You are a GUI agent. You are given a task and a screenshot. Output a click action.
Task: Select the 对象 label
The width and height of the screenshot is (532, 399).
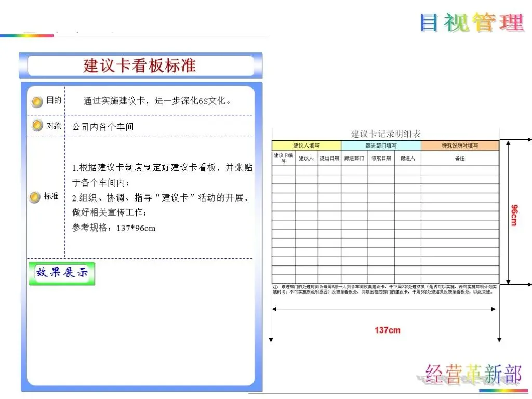coord(54,126)
